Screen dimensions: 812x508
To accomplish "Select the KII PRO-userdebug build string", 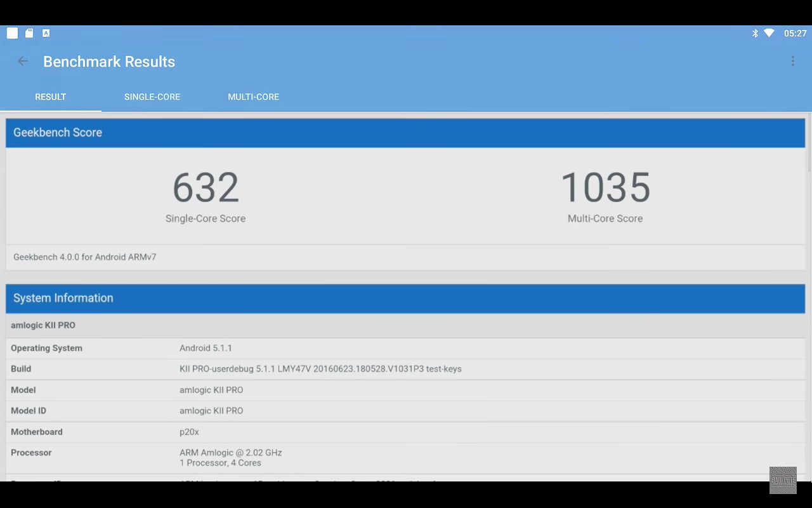I will (x=320, y=369).
